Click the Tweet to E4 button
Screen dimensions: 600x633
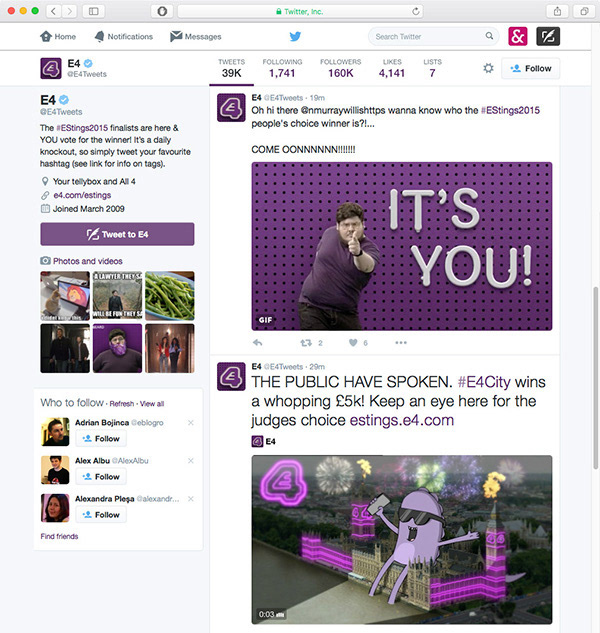tap(117, 234)
